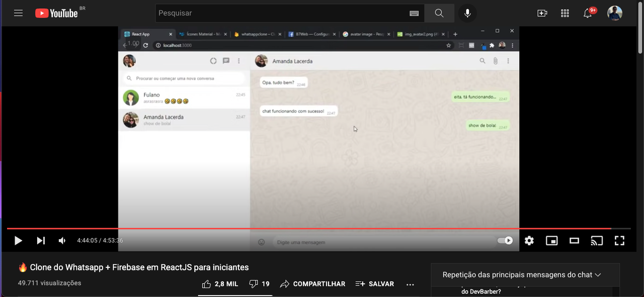This screenshot has height=297, width=644.
Task: Open the create video icon
Action: 542,13
